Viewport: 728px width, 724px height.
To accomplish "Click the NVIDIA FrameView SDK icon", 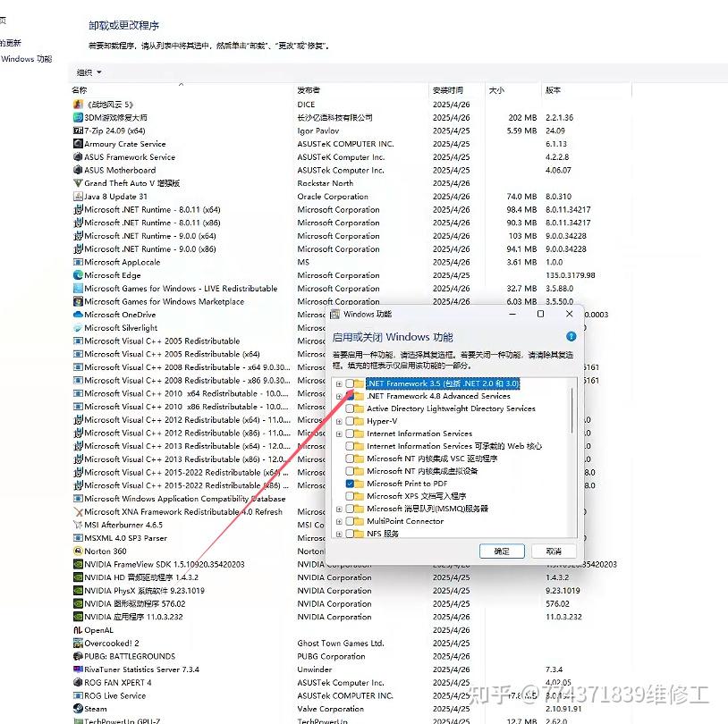I will pos(78,564).
